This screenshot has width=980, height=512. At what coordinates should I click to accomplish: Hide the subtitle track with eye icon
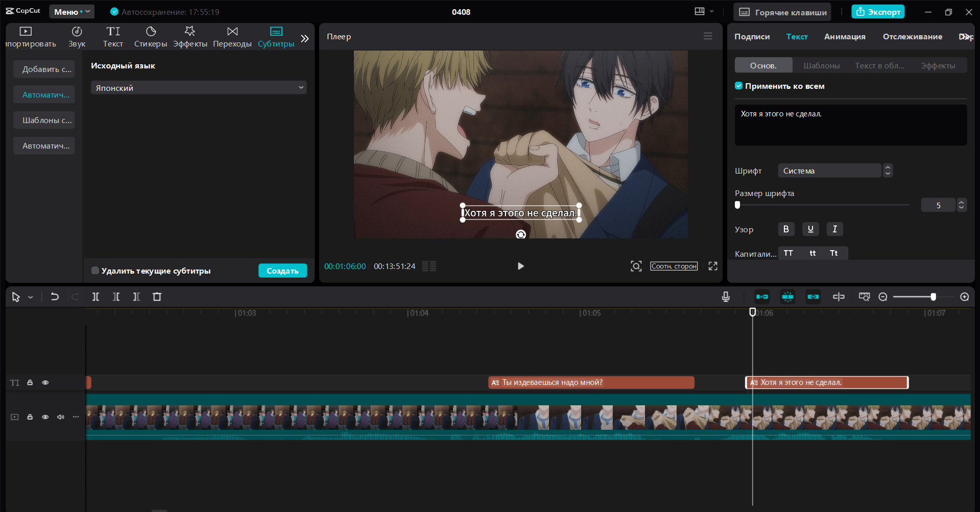tap(45, 382)
